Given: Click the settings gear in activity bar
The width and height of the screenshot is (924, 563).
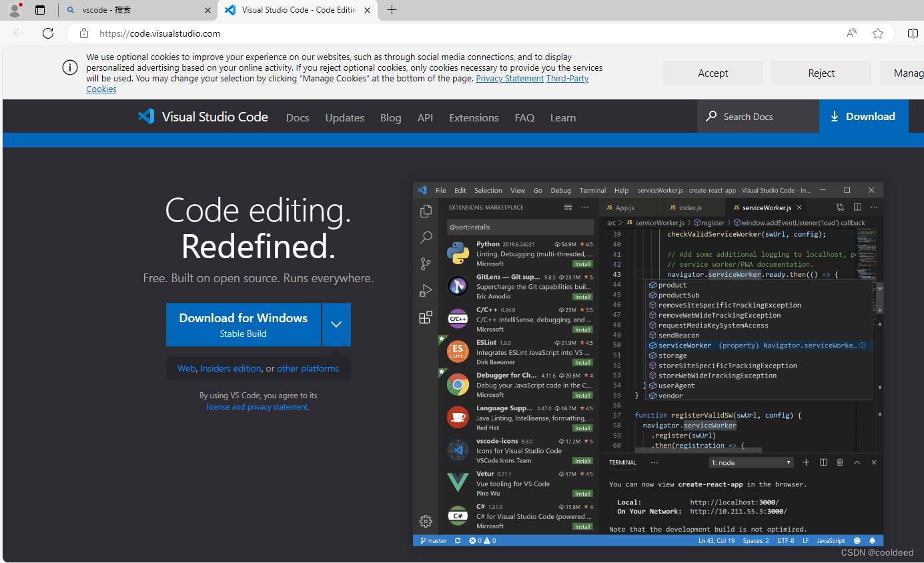Looking at the screenshot, I should [426, 521].
